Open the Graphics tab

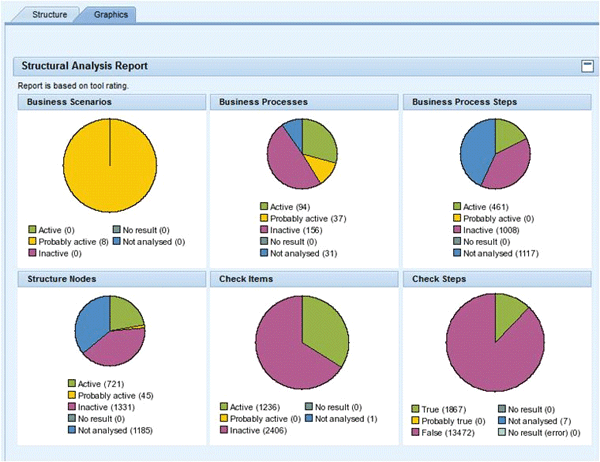coord(110,15)
